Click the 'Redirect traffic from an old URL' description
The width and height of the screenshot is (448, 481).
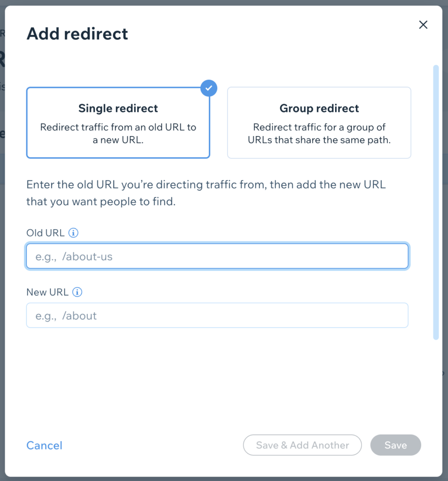(x=118, y=133)
